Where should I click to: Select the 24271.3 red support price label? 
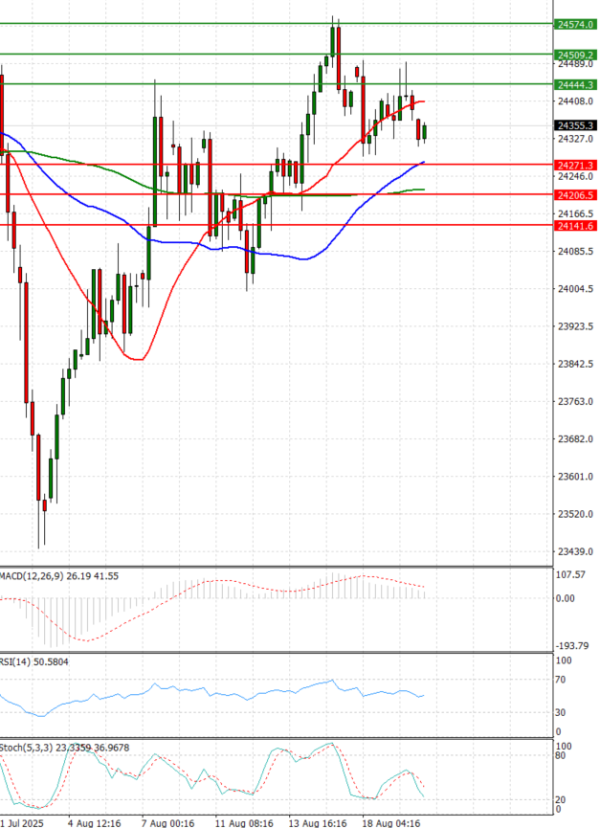pyautogui.click(x=575, y=164)
